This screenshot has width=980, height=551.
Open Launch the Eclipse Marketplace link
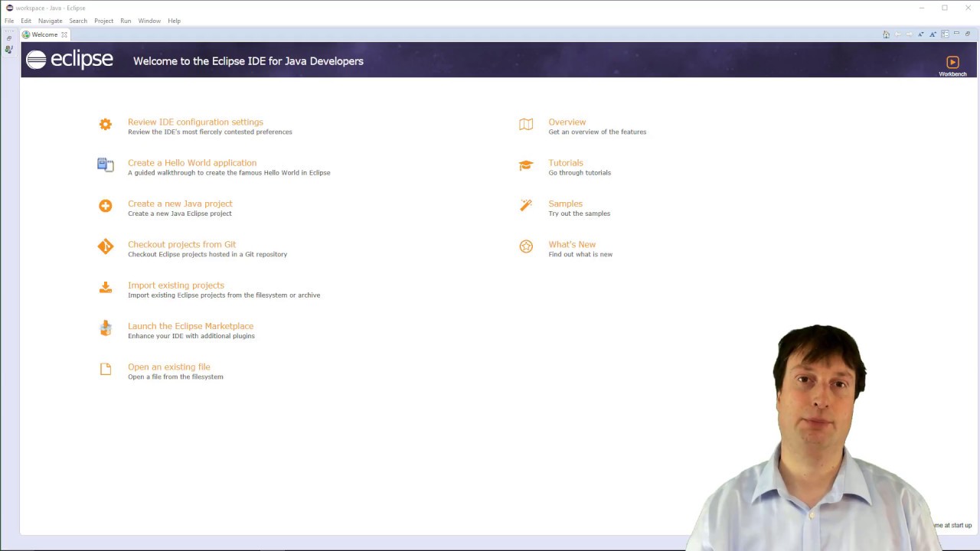[x=191, y=326]
